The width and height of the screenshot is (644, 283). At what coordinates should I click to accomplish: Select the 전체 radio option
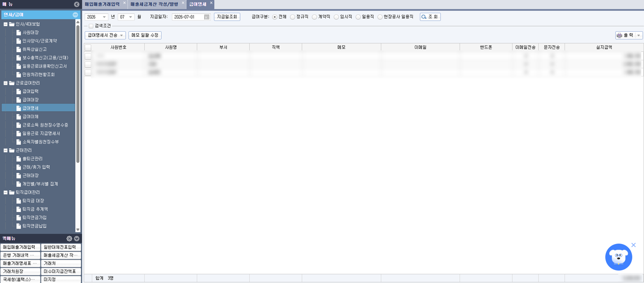click(x=275, y=17)
